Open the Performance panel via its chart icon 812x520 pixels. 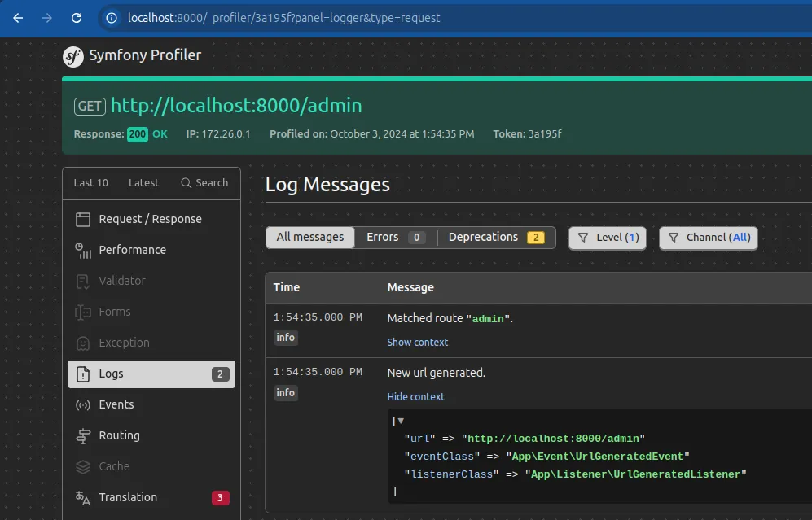point(84,250)
